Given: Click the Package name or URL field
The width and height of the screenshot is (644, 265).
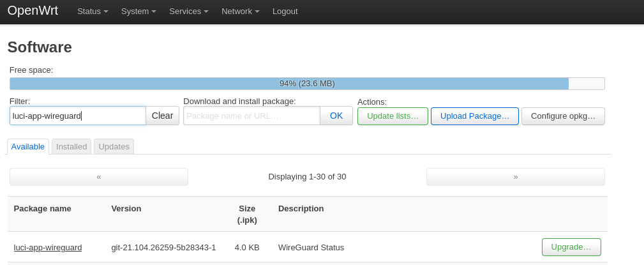Looking at the screenshot, I should point(251,116).
